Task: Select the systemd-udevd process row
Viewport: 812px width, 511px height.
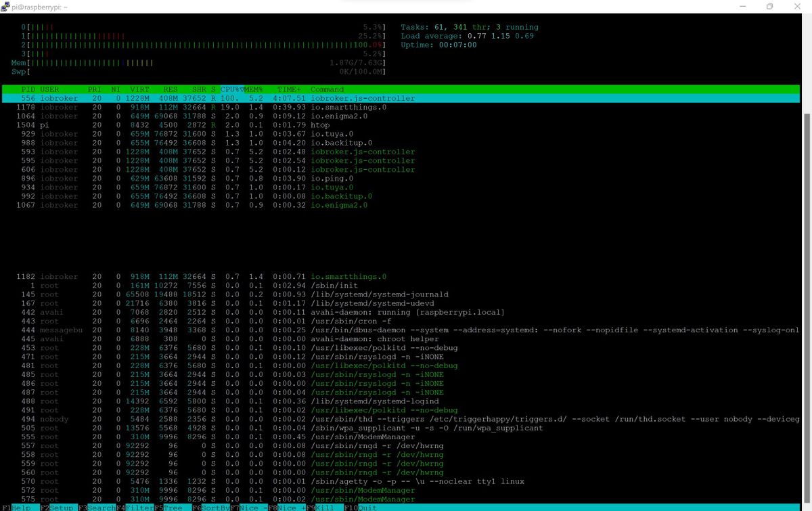Action: coord(401,303)
